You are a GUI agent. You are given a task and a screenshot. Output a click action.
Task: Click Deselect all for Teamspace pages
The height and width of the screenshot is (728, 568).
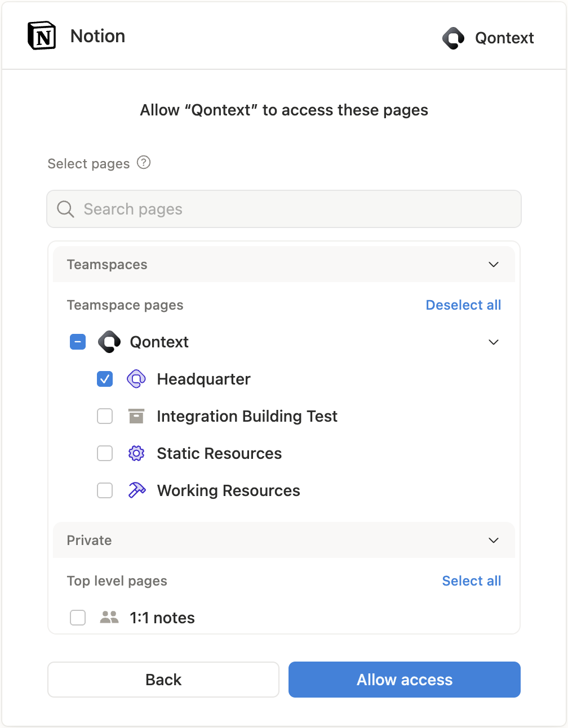(463, 305)
